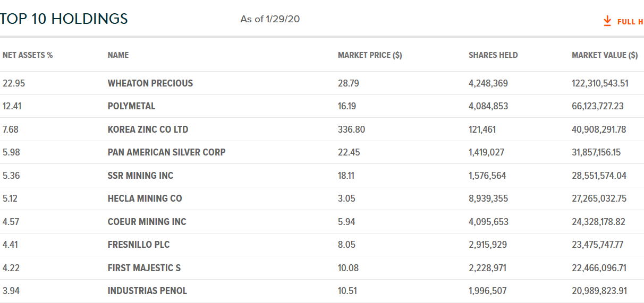Click Hecla Mining Co name
This screenshot has width=644, height=303.
click(x=145, y=198)
